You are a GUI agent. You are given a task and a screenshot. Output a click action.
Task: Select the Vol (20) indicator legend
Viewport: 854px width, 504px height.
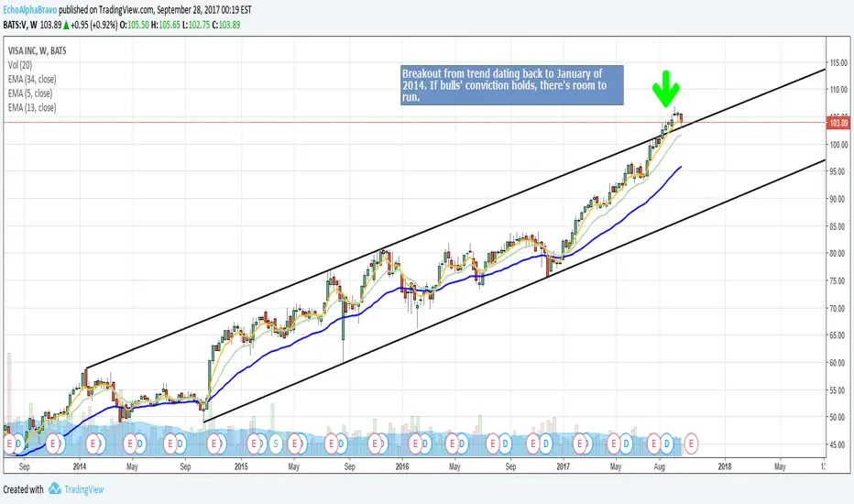(20, 65)
